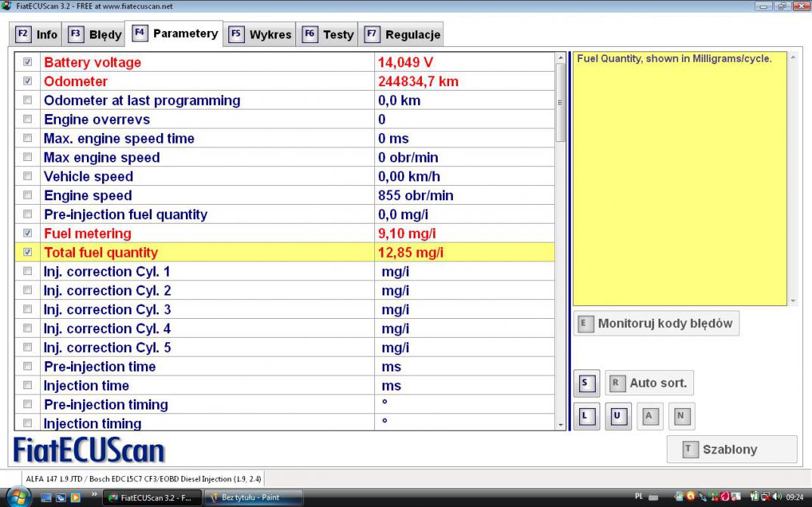The height and width of the screenshot is (507, 812).
Task: Expand hidden quick launch icons chevron
Action: click(95, 496)
